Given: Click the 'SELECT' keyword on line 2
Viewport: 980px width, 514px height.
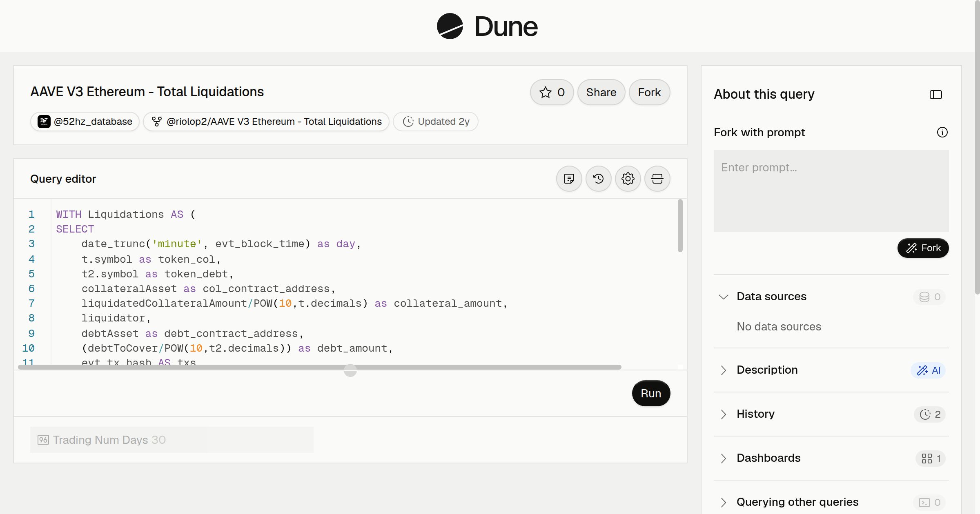Looking at the screenshot, I should coord(75,229).
